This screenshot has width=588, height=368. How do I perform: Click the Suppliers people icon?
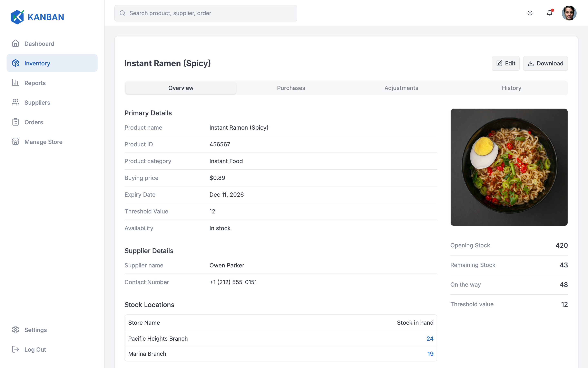point(16,102)
